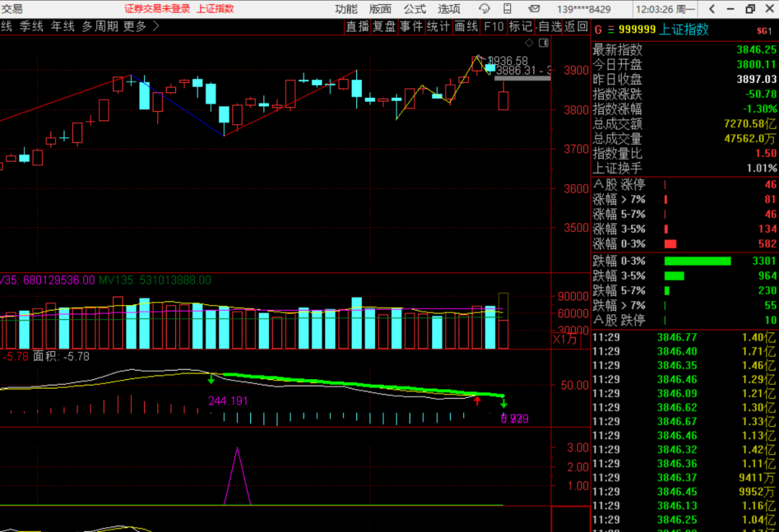The image size is (779, 532).
Task: Open the mobile phone icon in title bar
Action: tap(507, 9)
